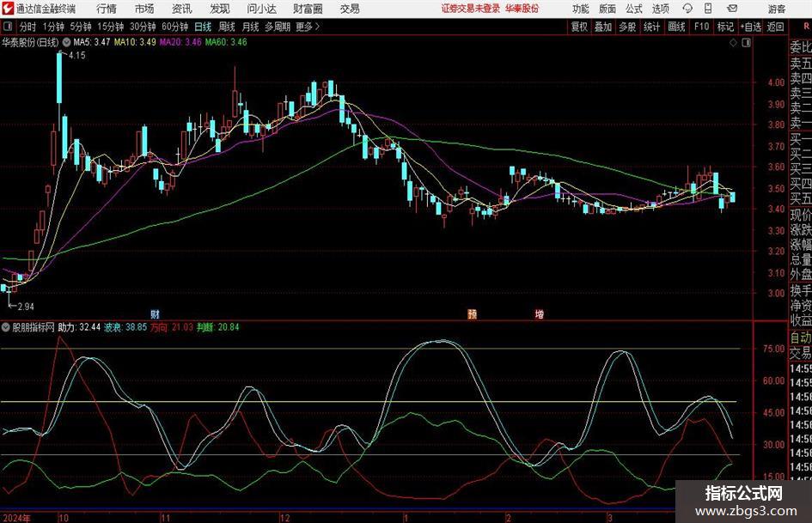Open F10 company info
Viewport: 812px width, 523px height.
coord(701,27)
